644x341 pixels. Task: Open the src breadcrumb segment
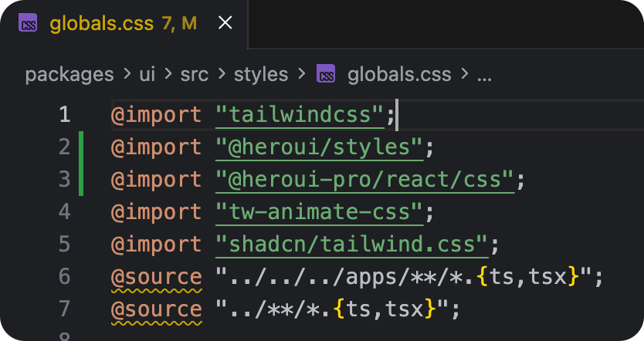point(195,75)
